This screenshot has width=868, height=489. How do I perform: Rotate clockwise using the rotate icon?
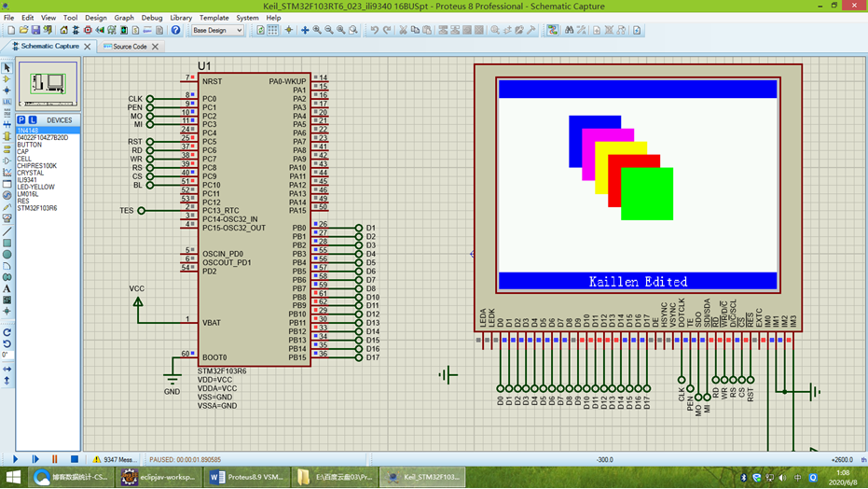click(x=7, y=333)
